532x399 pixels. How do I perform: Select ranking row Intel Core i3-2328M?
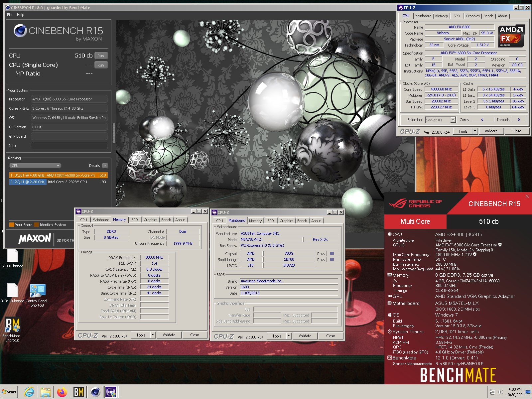coord(58,182)
